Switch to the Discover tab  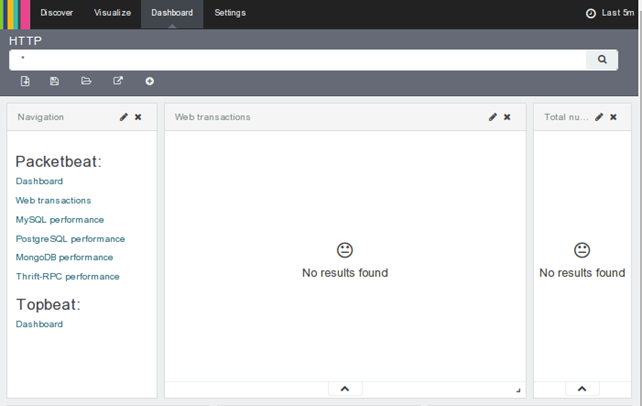57,13
